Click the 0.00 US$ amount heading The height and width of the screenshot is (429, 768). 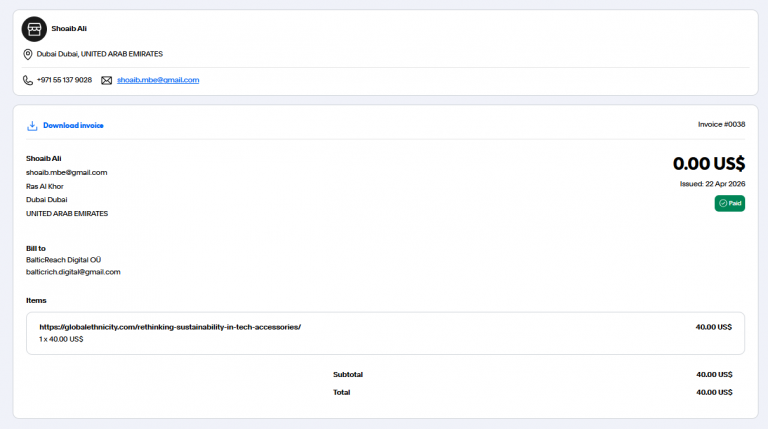(709, 164)
